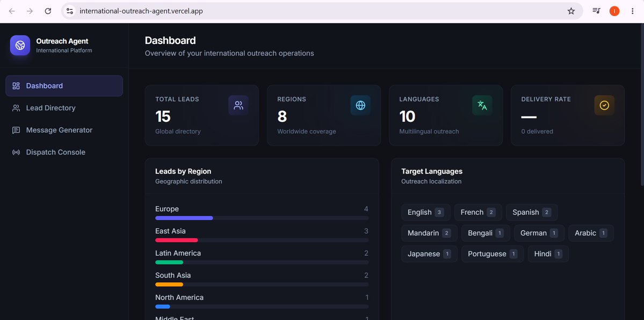The height and width of the screenshot is (320, 644).
Task: Click the 'Multilingual outreach' caption
Action: click(x=429, y=132)
